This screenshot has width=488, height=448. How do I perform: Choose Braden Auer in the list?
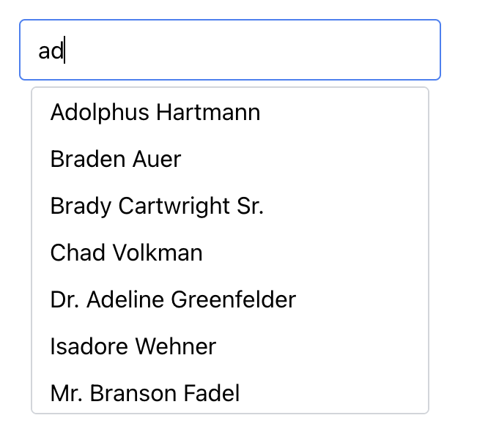pyautogui.click(x=116, y=160)
